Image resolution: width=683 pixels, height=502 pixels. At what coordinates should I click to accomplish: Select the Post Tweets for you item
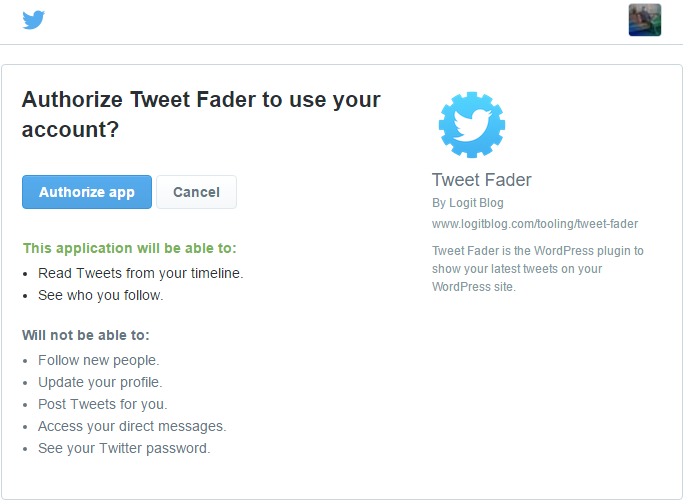pos(102,404)
